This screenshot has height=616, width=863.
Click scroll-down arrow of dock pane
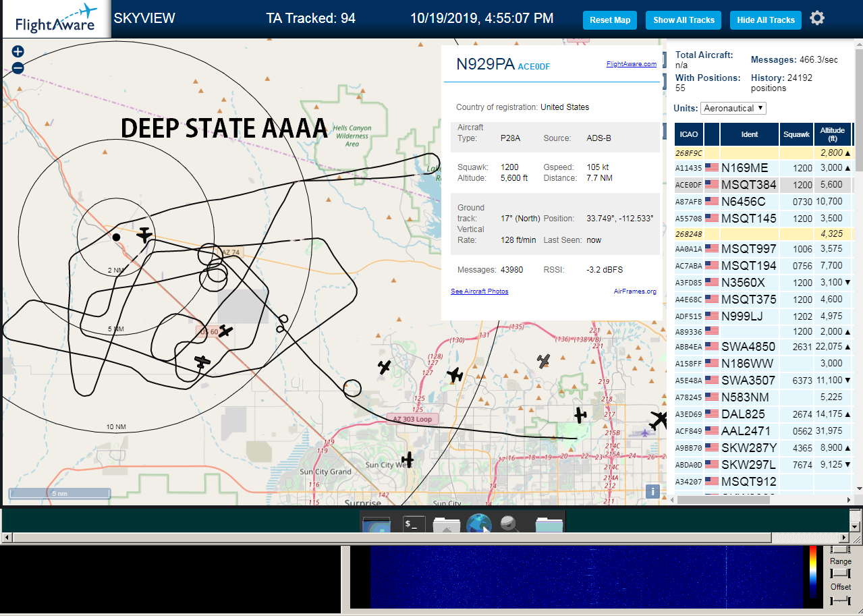pos(855,526)
